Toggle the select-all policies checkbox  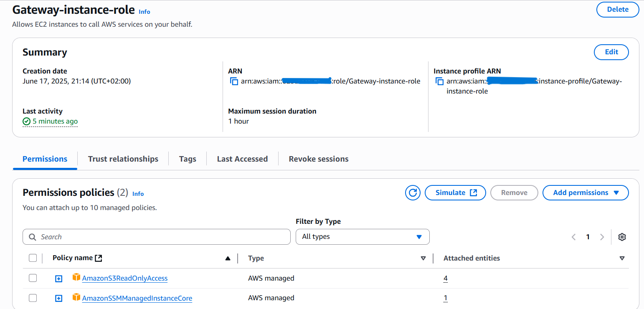click(33, 258)
